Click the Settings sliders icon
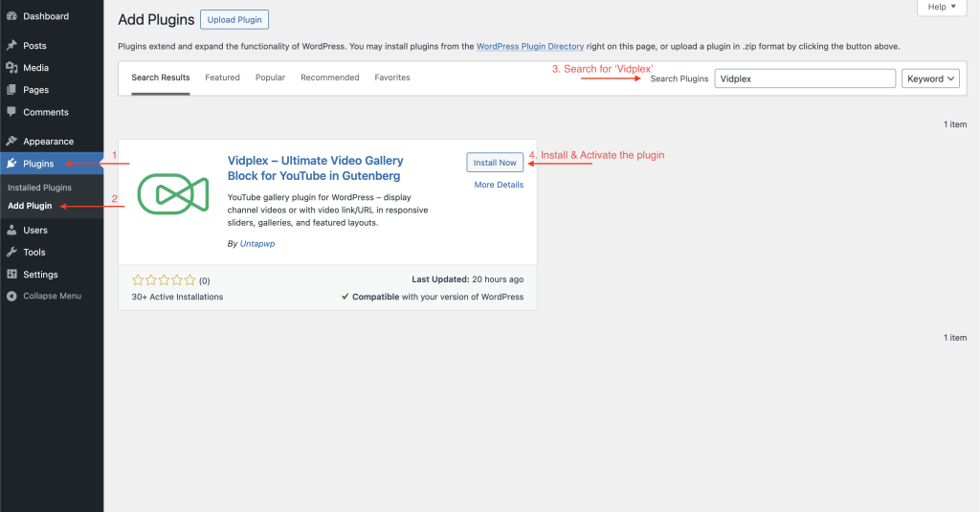Viewport: 980px width, 512px height. coord(11,275)
